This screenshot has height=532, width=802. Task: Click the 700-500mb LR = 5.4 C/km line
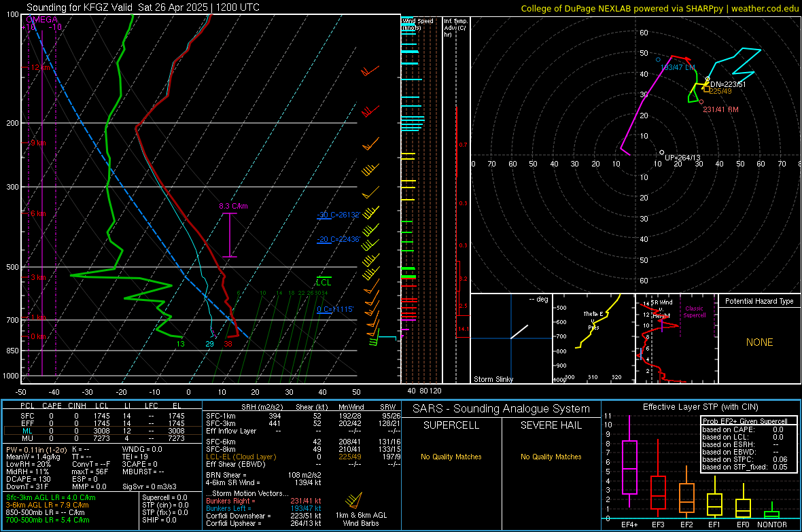48,520
